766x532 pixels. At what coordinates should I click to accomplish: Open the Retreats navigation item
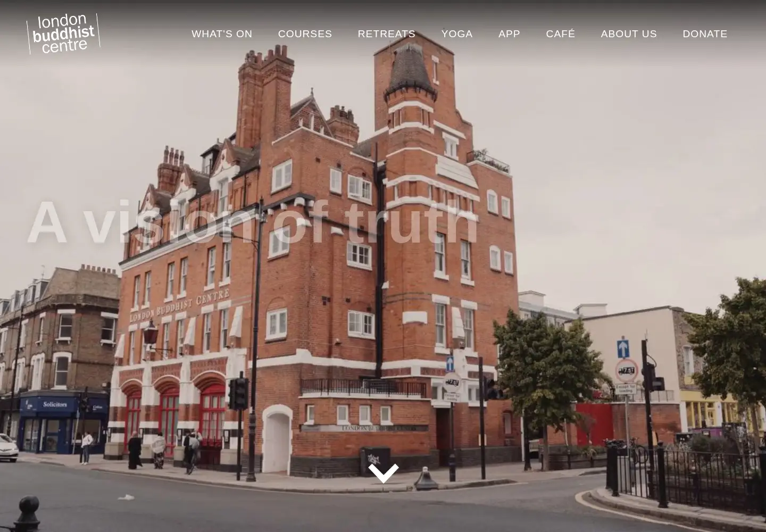point(387,34)
